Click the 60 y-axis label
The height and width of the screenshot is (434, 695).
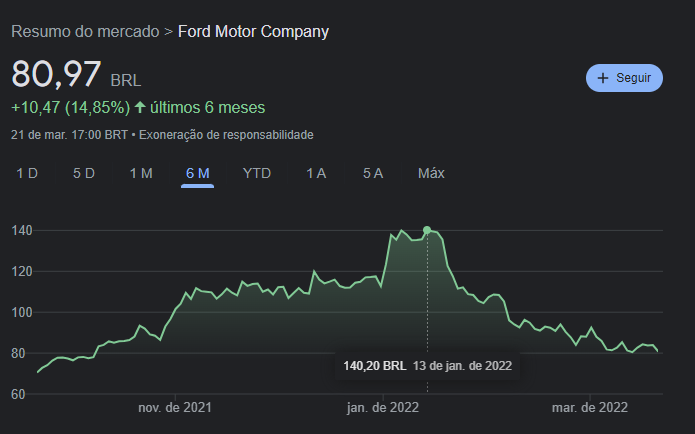[18, 394]
